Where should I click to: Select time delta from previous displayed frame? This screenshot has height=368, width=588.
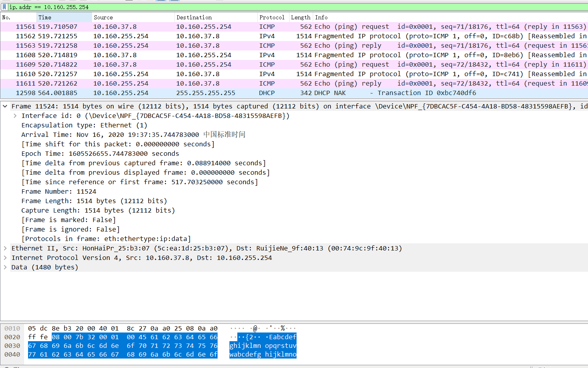[145, 172]
